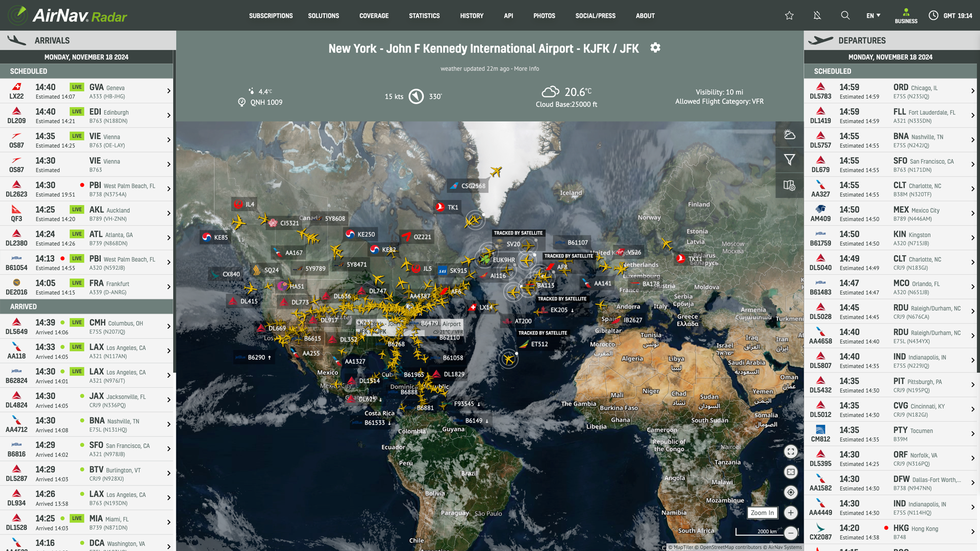
Task: Open the EN language dropdown
Action: pos(873,16)
